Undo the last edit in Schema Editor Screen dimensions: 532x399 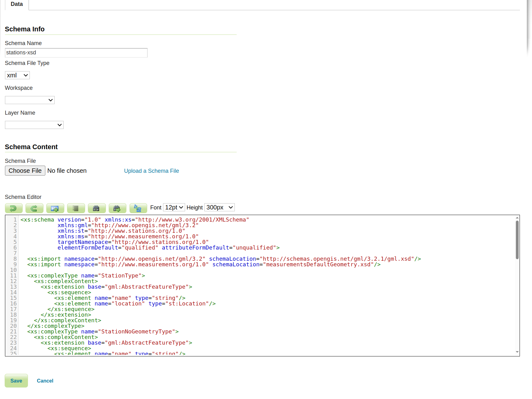pos(14,208)
